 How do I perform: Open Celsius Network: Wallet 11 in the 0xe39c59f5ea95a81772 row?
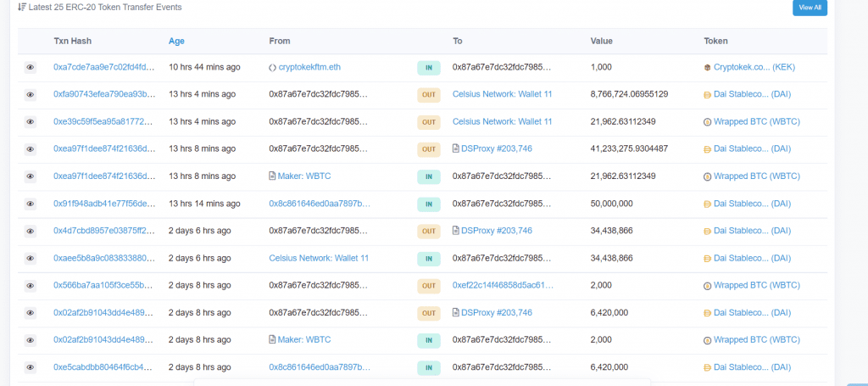tap(502, 121)
